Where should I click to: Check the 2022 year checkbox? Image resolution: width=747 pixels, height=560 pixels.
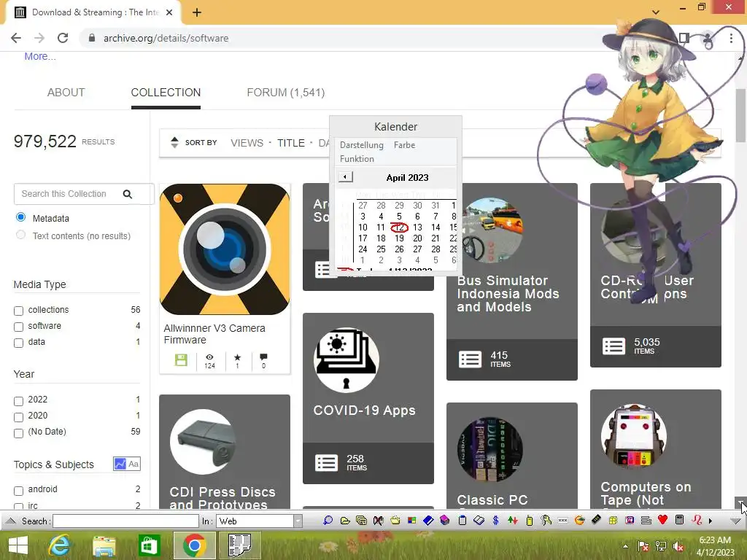pos(18,401)
